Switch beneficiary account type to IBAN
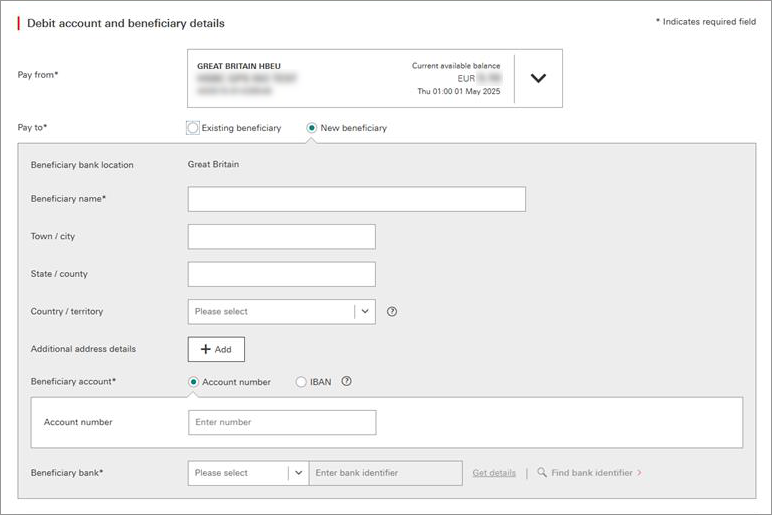 tap(301, 382)
